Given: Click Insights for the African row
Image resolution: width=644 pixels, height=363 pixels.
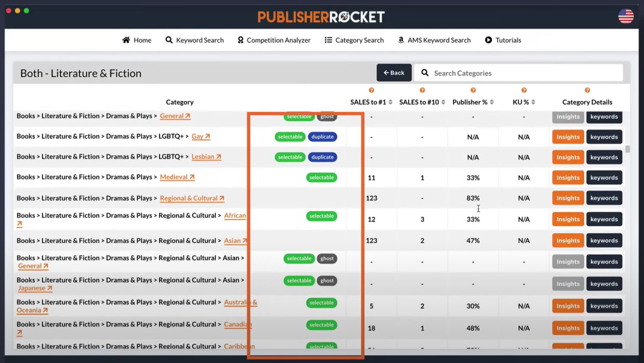Looking at the screenshot, I should pyautogui.click(x=568, y=219).
